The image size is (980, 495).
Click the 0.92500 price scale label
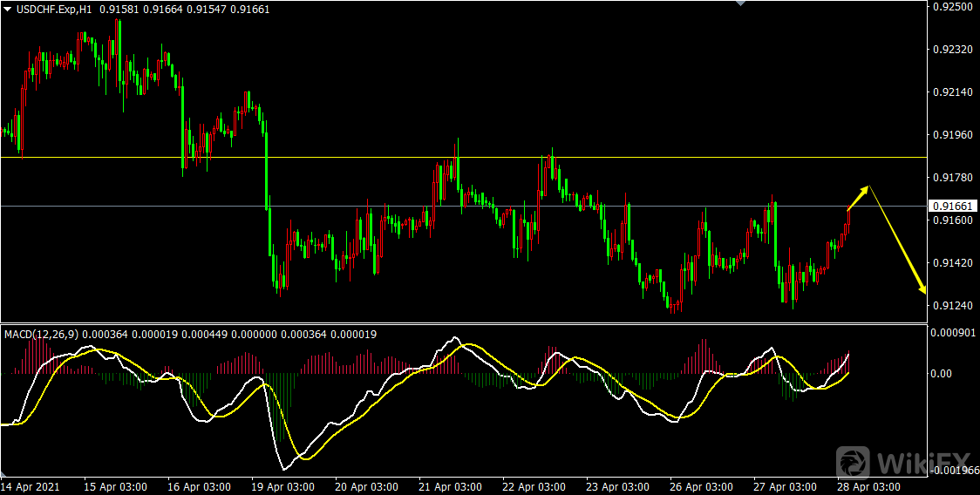[952, 7]
